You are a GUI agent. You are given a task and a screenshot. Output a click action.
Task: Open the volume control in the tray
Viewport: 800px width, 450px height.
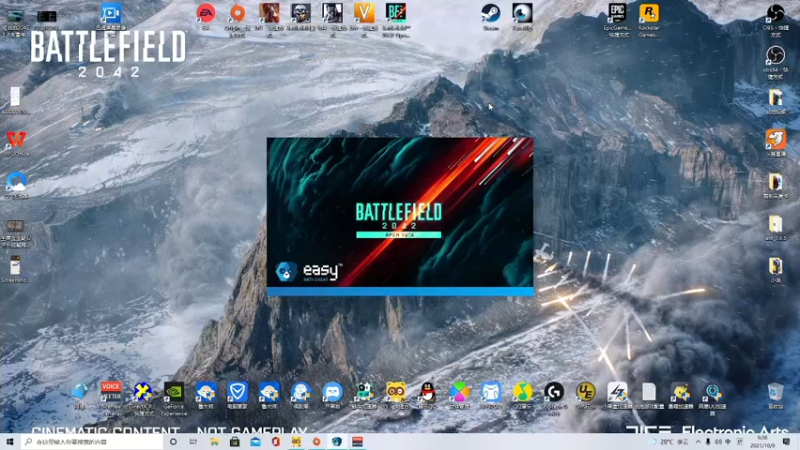(718, 442)
